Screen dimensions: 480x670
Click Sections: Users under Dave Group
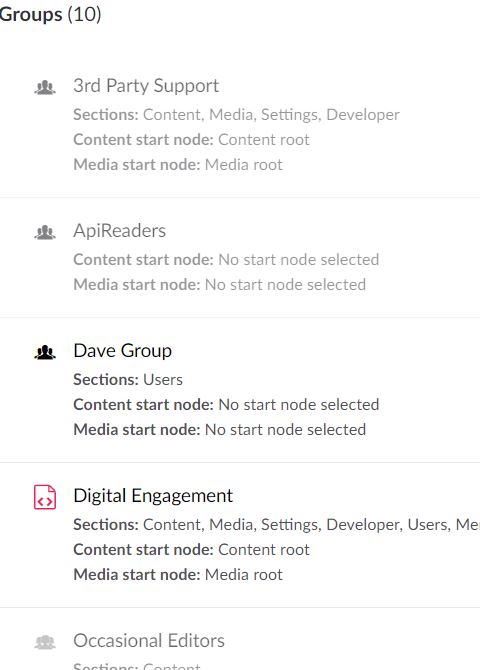coord(128,379)
